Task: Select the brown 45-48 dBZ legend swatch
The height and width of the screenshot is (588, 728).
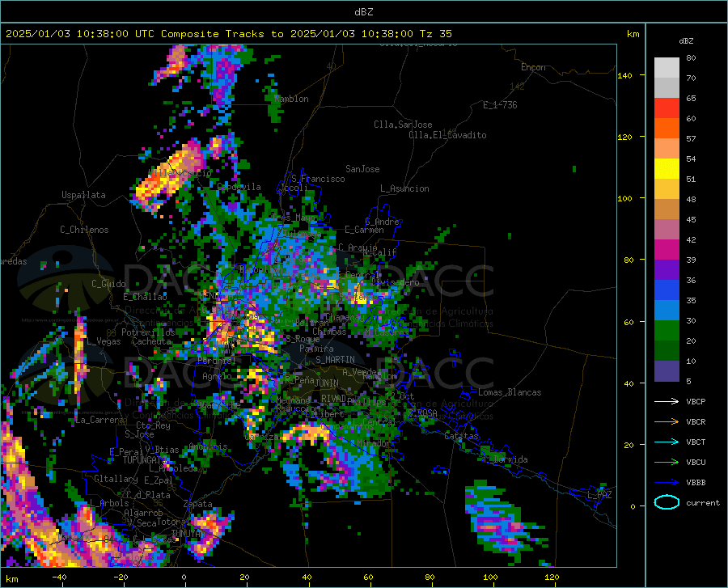Action: 667,209
